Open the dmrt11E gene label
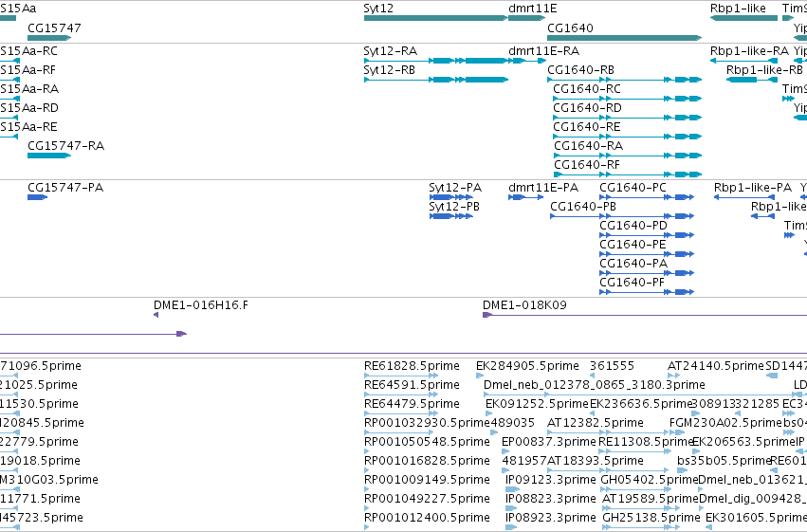Image resolution: width=807 pixels, height=532 pixels. tap(533, 9)
